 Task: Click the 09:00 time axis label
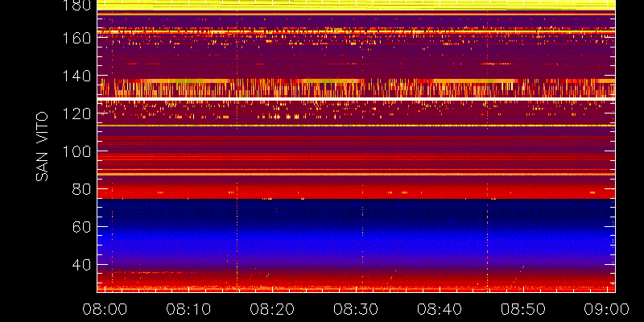click(x=607, y=309)
